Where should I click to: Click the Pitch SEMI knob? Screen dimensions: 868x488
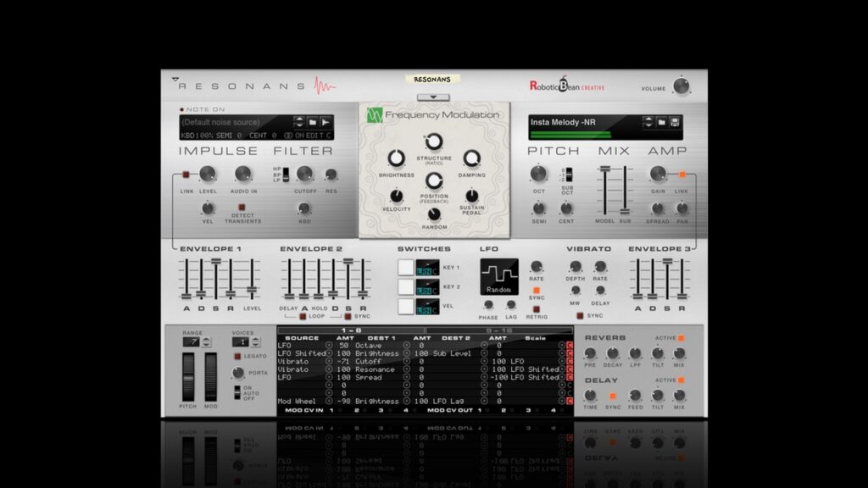(538, 208)
